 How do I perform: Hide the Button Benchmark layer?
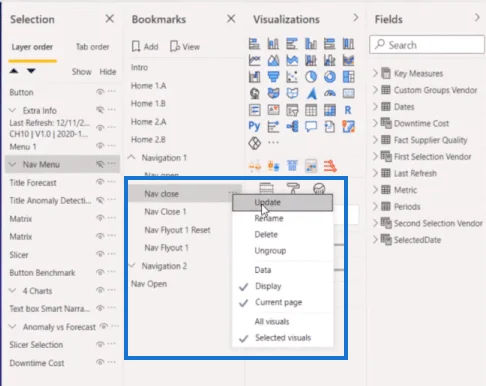click(x=100, y=272)
